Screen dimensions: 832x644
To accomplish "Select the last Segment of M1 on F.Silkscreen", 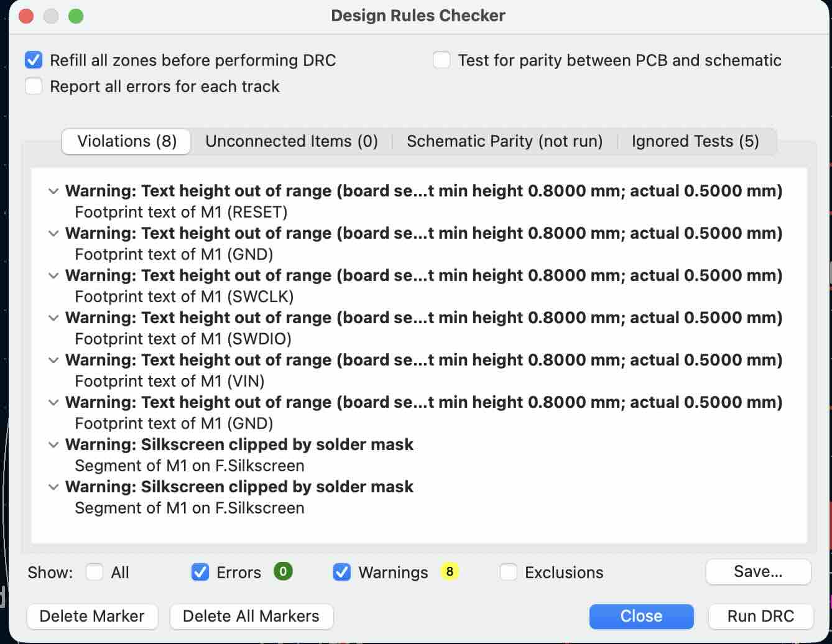I will (189, 508).
